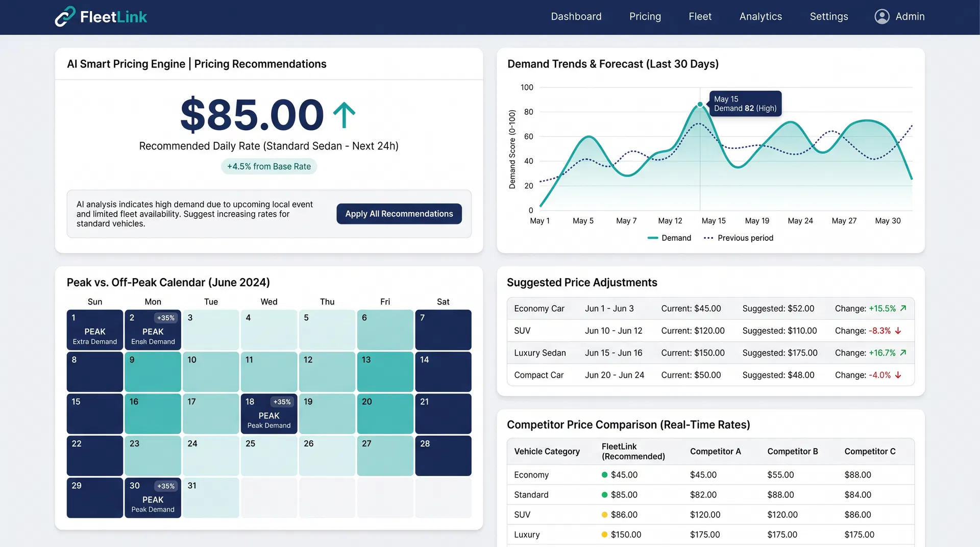The image size is (980, 547).
Task: Click the FleetLink logo icon
Action: coord(64,16)
